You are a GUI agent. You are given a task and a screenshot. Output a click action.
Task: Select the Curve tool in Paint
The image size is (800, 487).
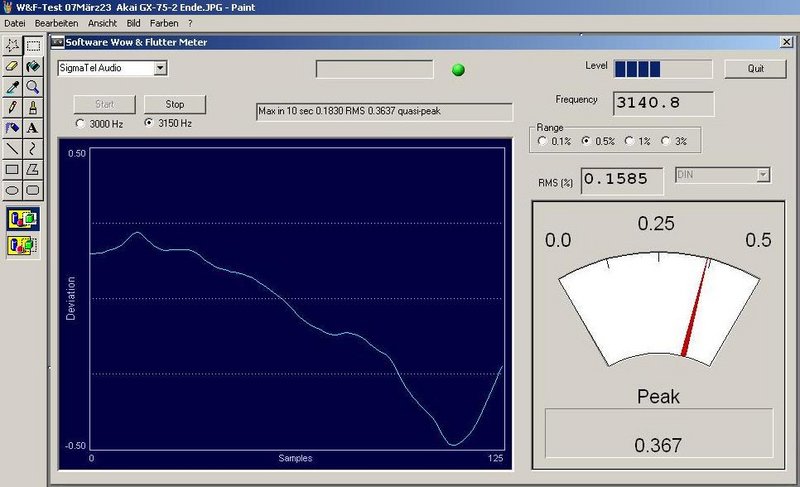(33, 149)
